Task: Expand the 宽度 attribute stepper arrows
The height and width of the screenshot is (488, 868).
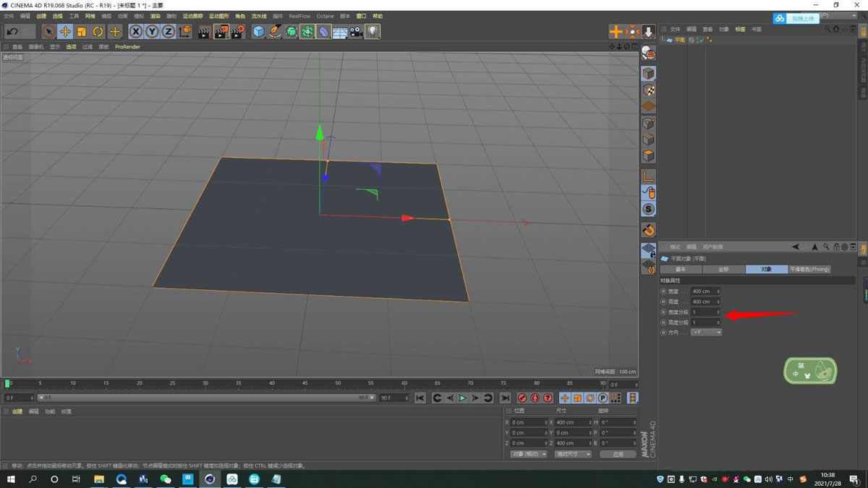Action: pos(718,291)
